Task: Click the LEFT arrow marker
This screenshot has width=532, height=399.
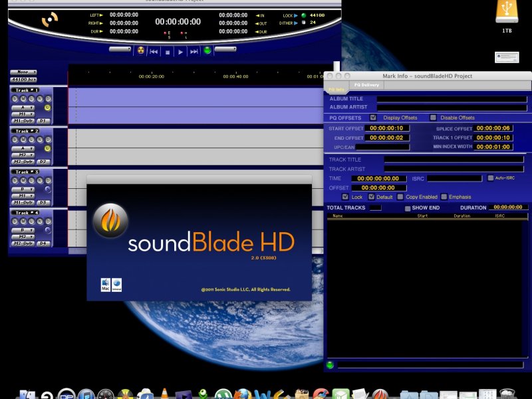Action: pos(101,15)
